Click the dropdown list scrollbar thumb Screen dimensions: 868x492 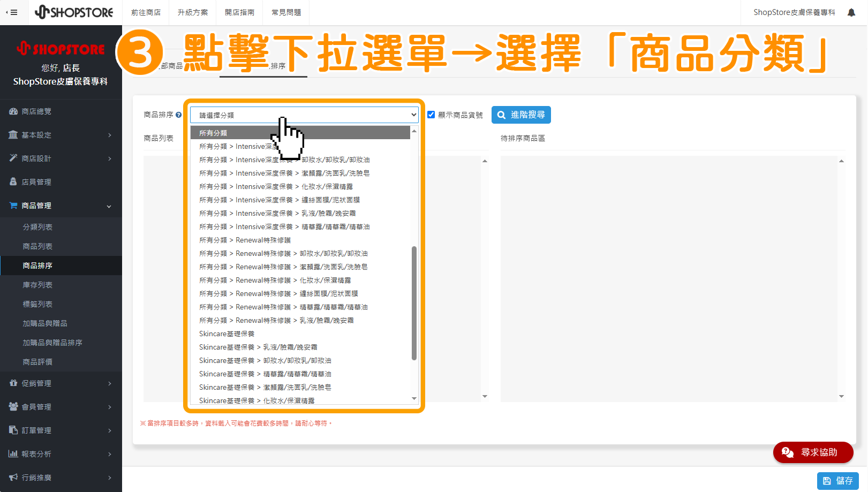[x=414, y=303]
